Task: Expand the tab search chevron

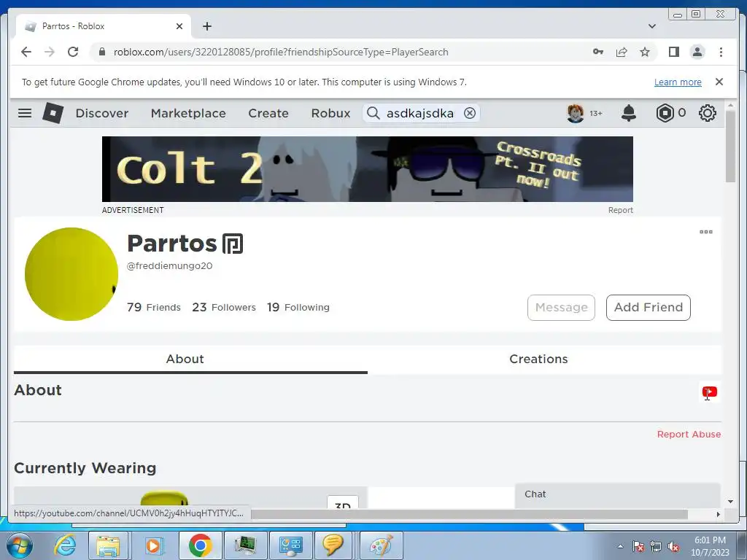Action: [x=652, y=26]
